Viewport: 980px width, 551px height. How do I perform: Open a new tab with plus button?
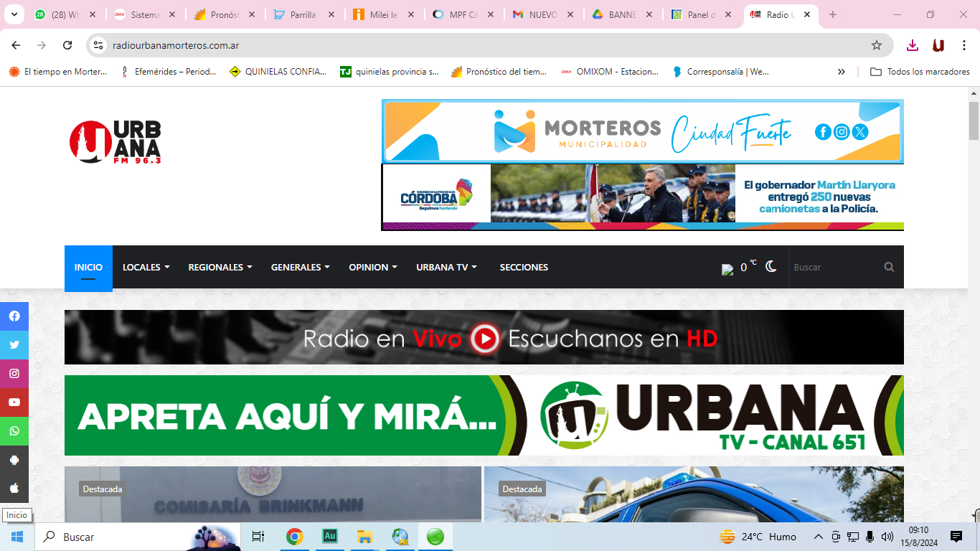coord(833,14)
